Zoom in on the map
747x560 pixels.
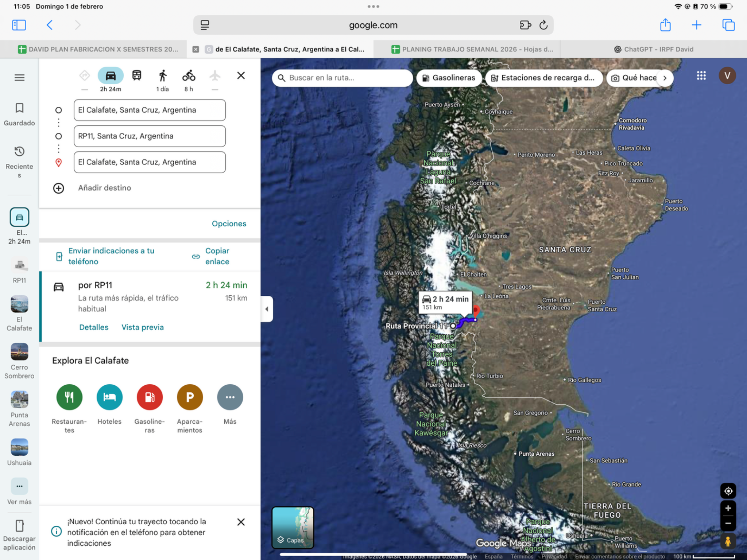(728, 508)
